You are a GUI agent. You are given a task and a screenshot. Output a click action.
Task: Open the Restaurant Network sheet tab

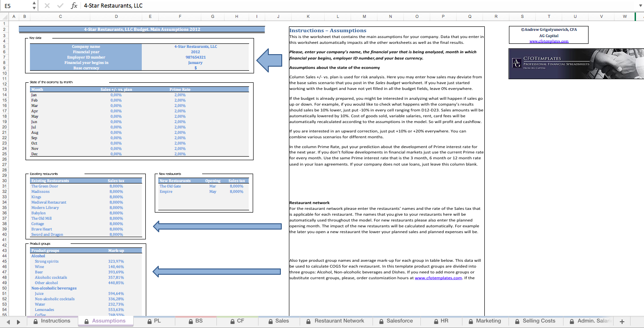tap(335, 321)
